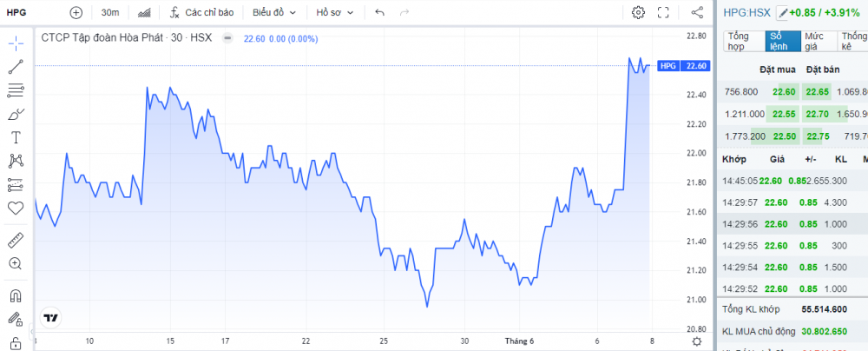
Task: Expand the Hồ sơ dropdown
Action: (334, 12)
